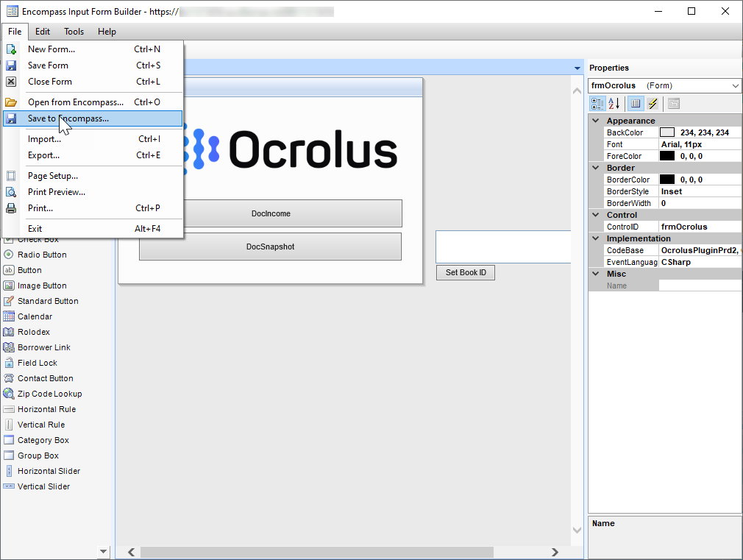Click the Name property value field
743x560 pixels.
tap(700, 286)
